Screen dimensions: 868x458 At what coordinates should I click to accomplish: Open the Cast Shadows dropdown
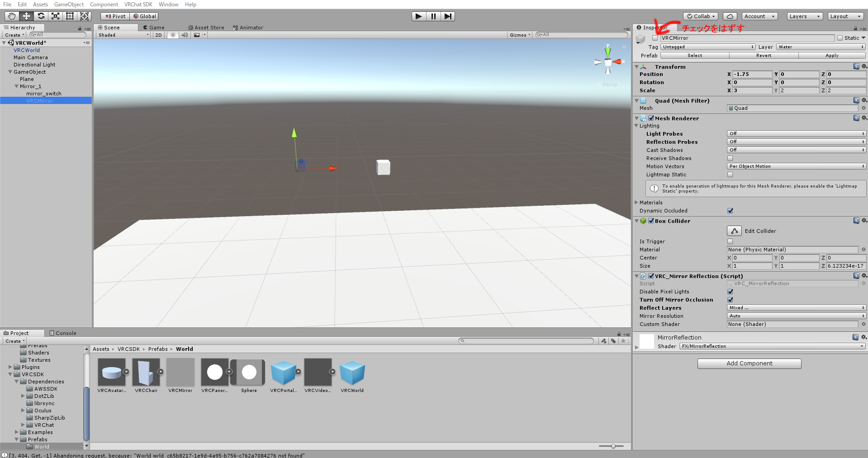pos(797,150)
